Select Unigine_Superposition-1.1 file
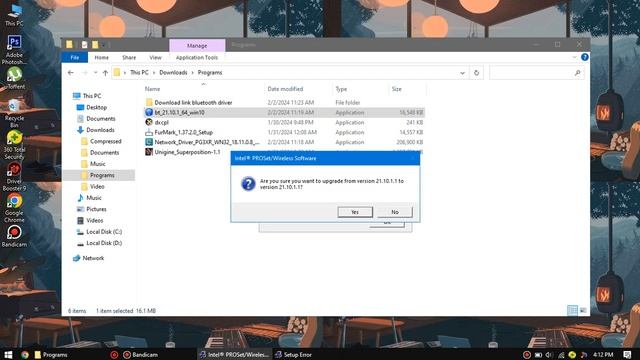 click(187, 152)
